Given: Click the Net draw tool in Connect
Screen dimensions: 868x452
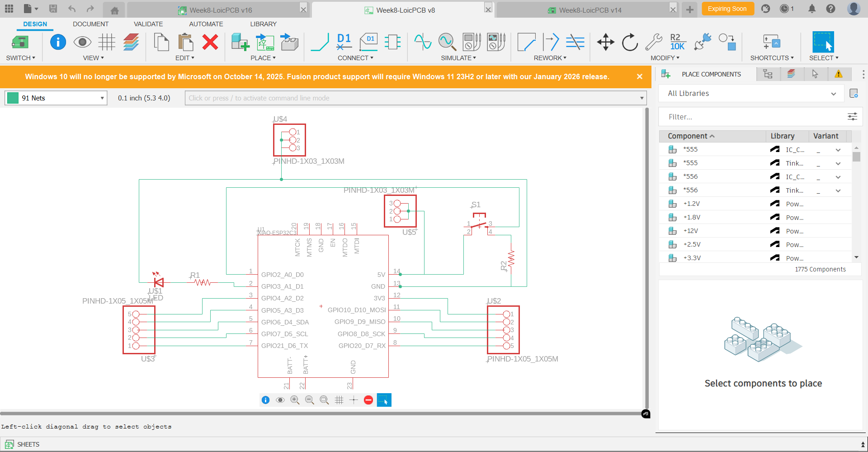Looking at the screenshot, I should coord(320,43).
